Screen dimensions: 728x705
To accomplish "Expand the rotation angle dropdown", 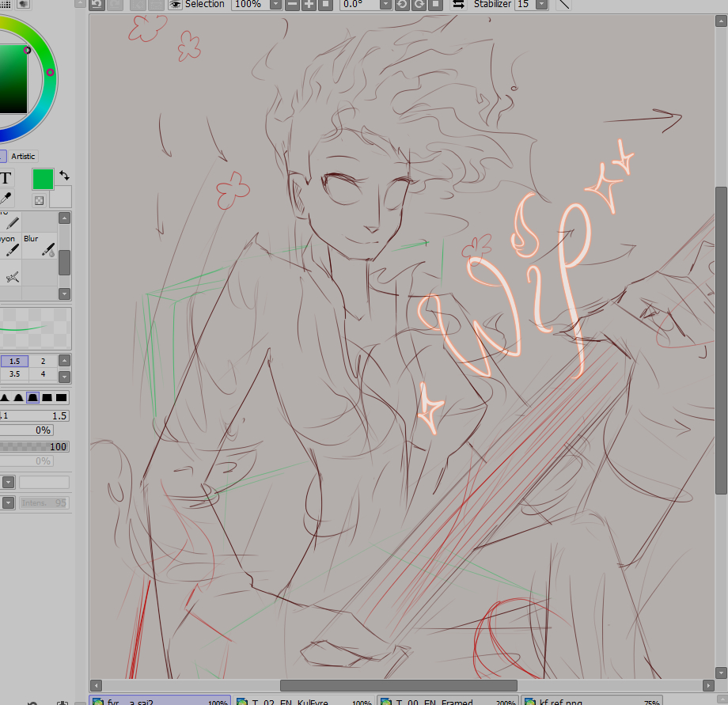I will coord(385,5).
